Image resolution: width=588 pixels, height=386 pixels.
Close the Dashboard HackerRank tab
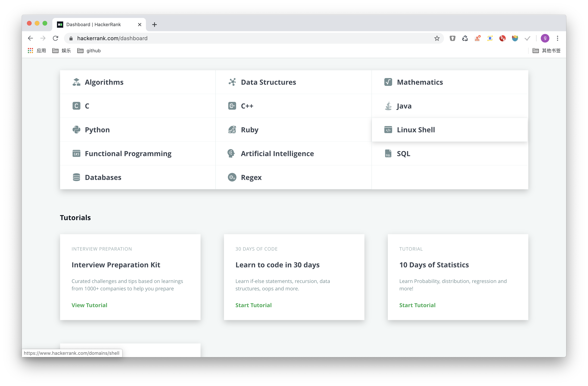[x=140, y=24]
